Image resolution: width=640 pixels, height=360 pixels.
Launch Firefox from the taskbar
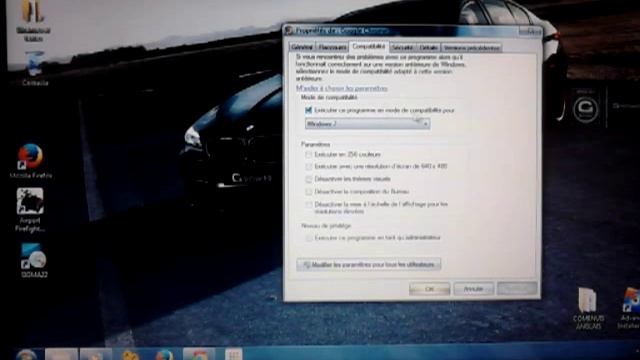(x=164, y=354)
